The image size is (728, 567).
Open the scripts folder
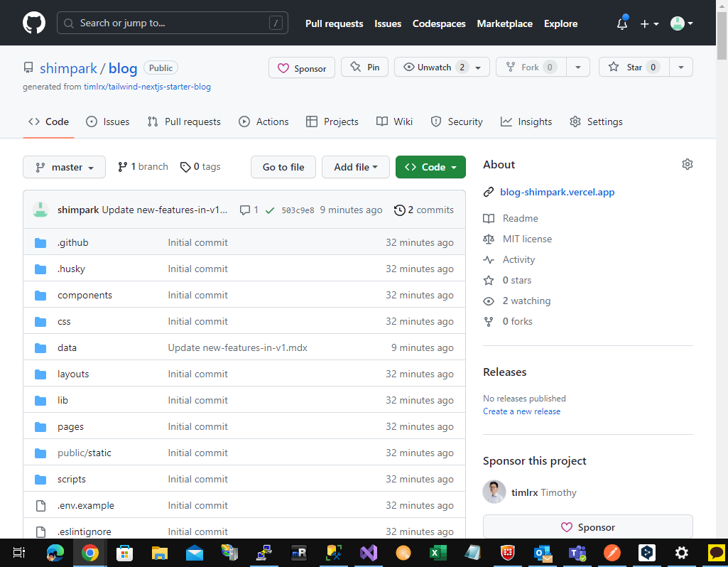[72, 479]
